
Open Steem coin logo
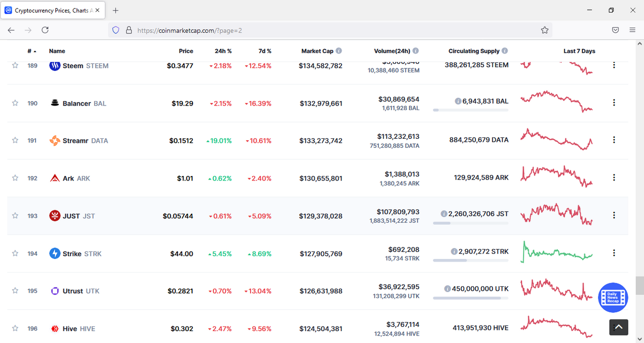55,65
